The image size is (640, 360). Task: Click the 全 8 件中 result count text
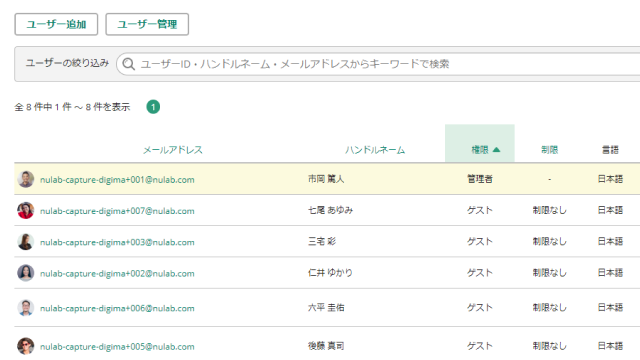(x=72, y=107)
